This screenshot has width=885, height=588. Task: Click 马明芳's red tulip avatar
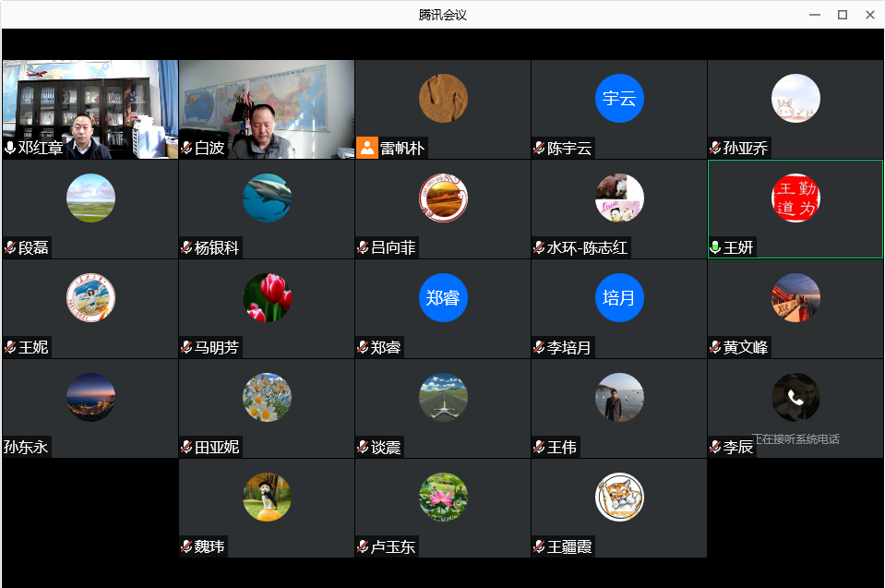point(267,298)
